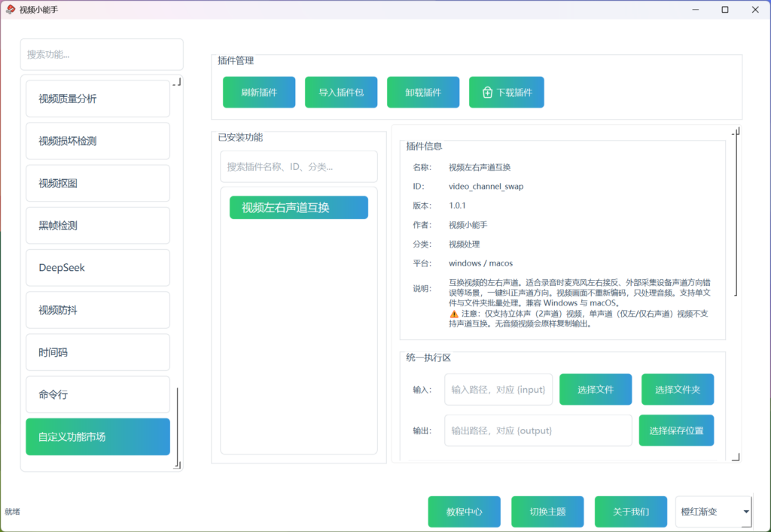
Task: Open the 时间码 function
Action: click(x=98, y=352)
